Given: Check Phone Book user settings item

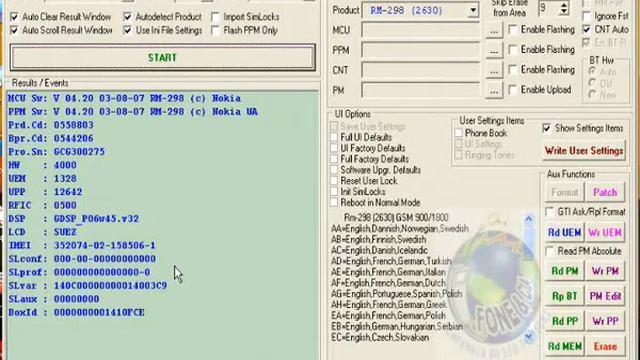Looking at the screenshot, I should [x=459, y=133].
